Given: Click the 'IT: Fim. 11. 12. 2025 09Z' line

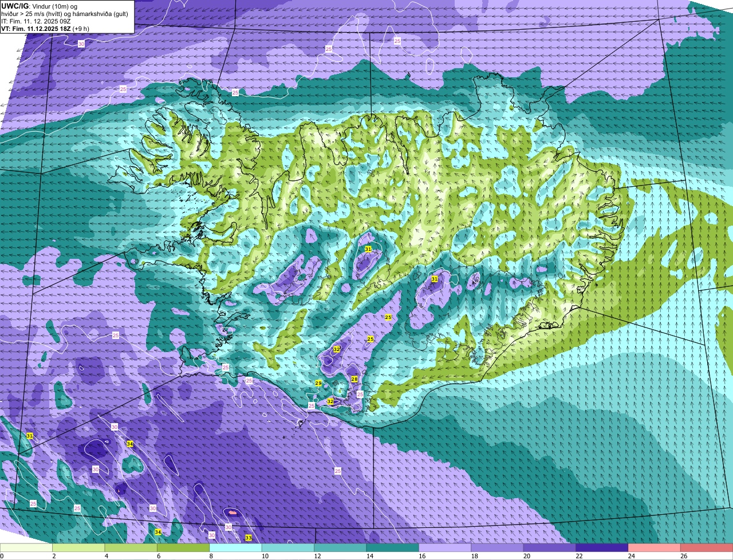Looking at the screenshot, I should point(36,21).
